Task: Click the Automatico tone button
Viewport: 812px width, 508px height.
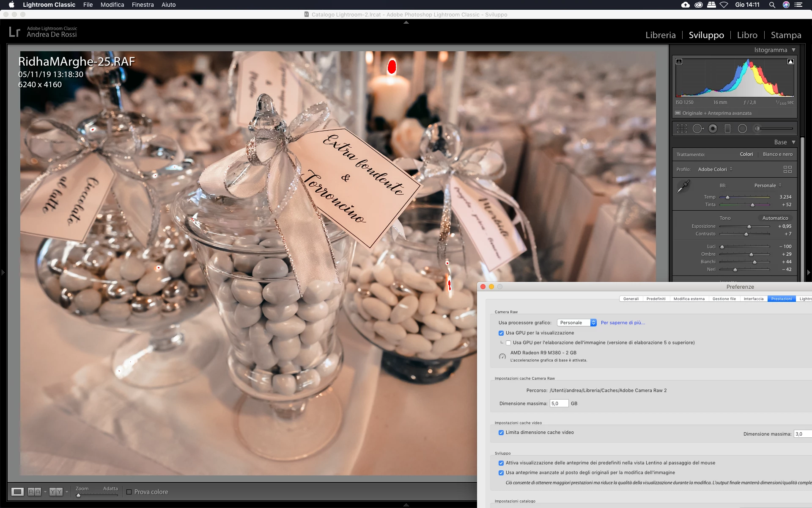Action: coord(775,218)
